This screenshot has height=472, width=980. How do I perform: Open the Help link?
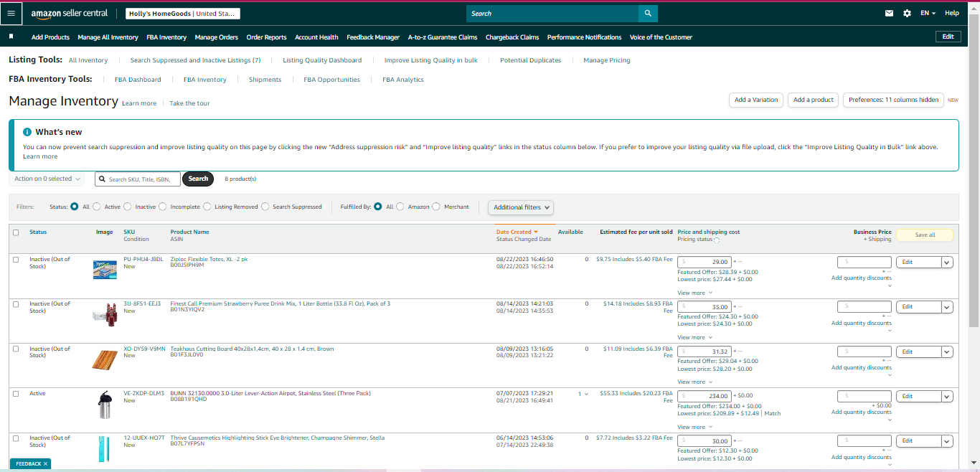click(x=951, y=13)
